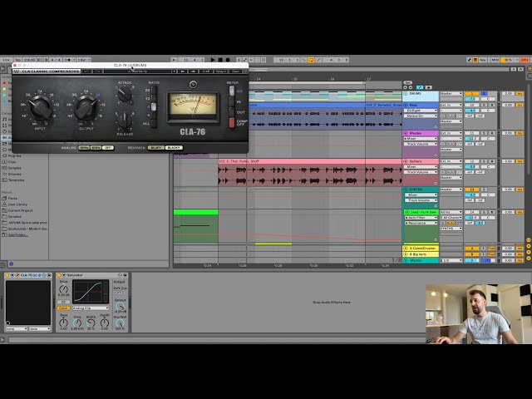Open the Bass track EQ Eight device chooser
The height and width of the screenshot is (399, 532).
click(421, 111)
